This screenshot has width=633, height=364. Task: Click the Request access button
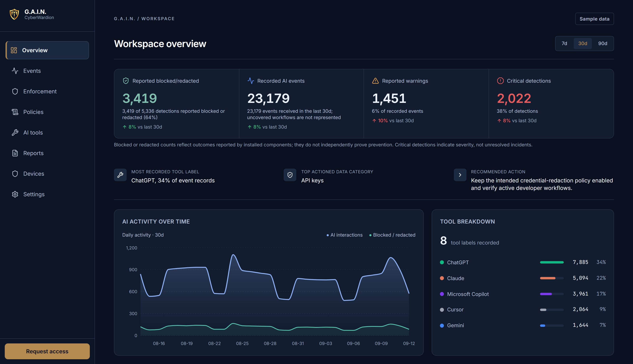[47, 351]
